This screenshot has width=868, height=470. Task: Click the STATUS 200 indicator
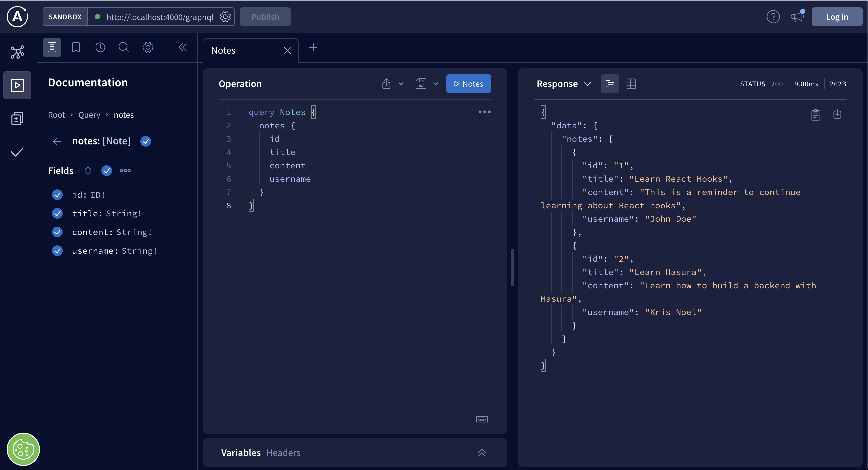click(x=762, y=84)
